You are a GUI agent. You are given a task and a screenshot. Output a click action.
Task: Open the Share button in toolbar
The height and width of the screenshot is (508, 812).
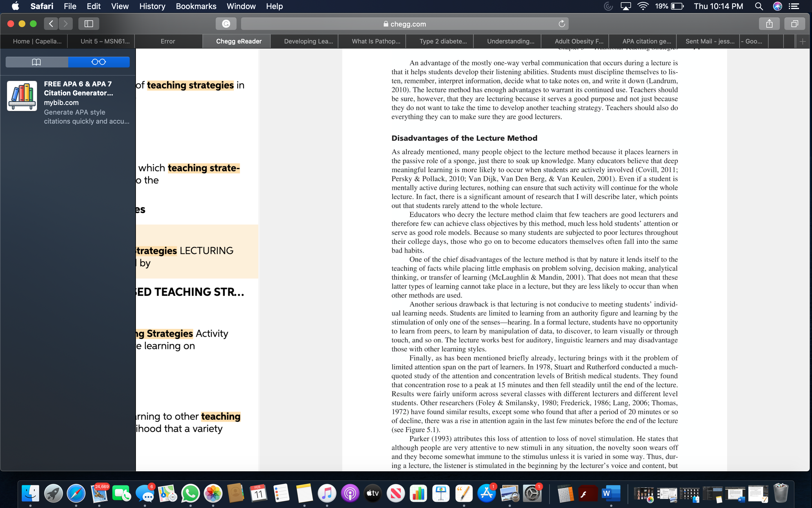click(x=769, y=23)
